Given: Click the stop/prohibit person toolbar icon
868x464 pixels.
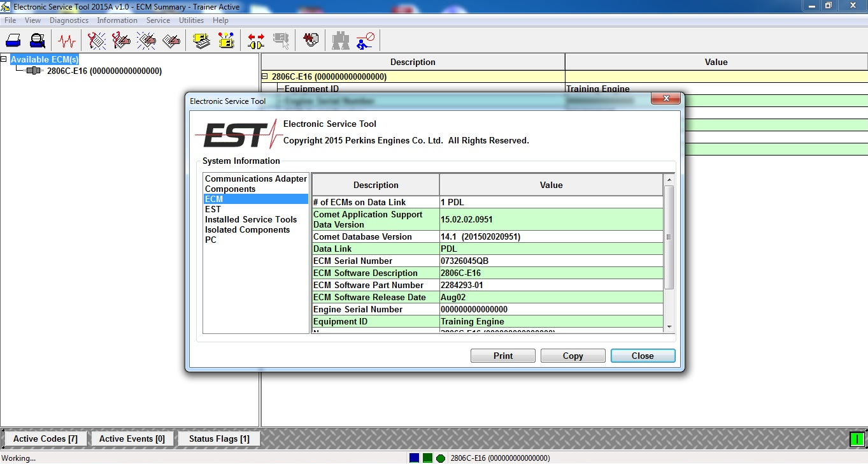Looking at the screenshot, I should pyautogui.click(x=366, y=41).
